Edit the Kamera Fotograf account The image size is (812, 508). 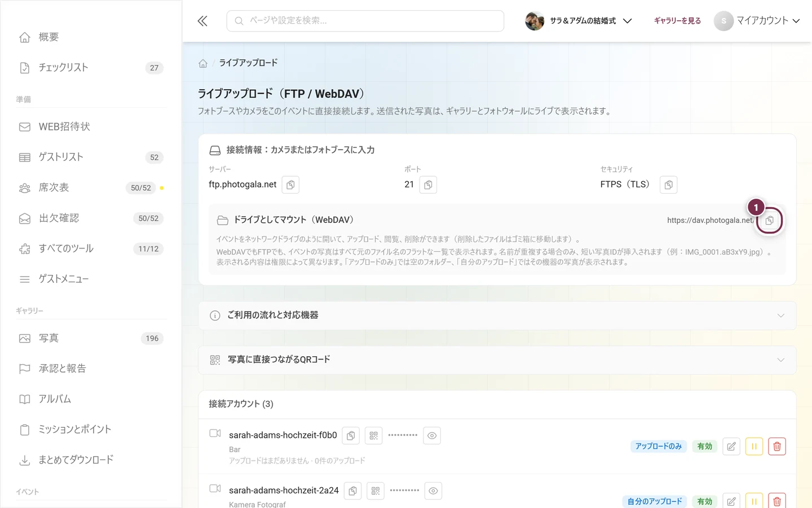tap(731, 501)
